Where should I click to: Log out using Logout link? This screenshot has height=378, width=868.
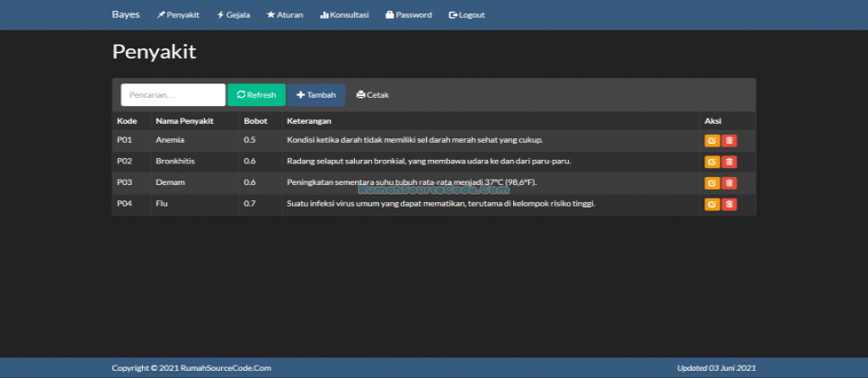click(x=466, y=15)
